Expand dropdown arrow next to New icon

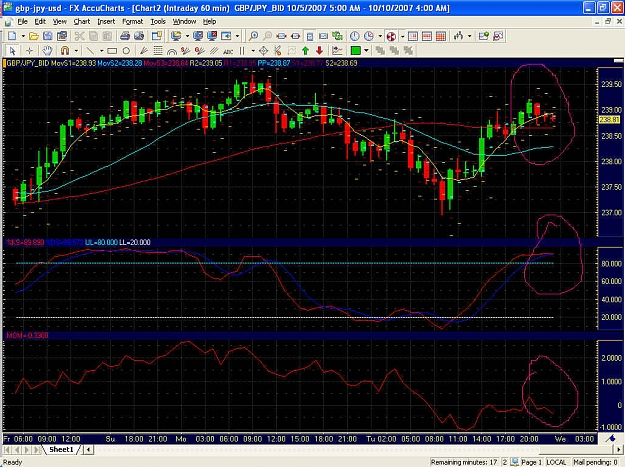coord(23,36)
